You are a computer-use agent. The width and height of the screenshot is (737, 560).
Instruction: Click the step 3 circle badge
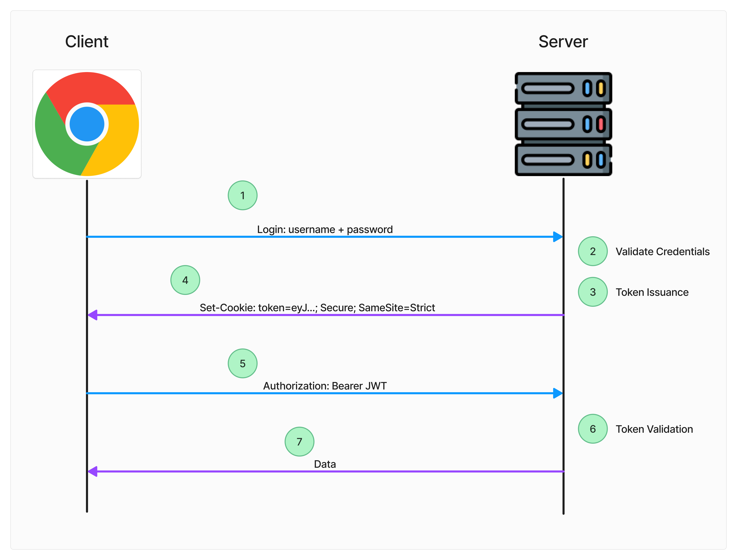[592, 292]
